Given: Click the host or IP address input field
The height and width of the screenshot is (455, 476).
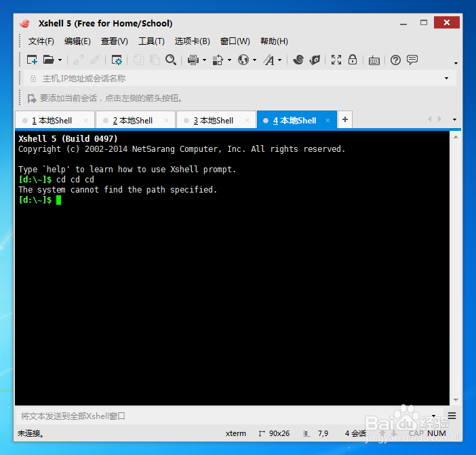Looking at the screenshot, I should [234, 79].
